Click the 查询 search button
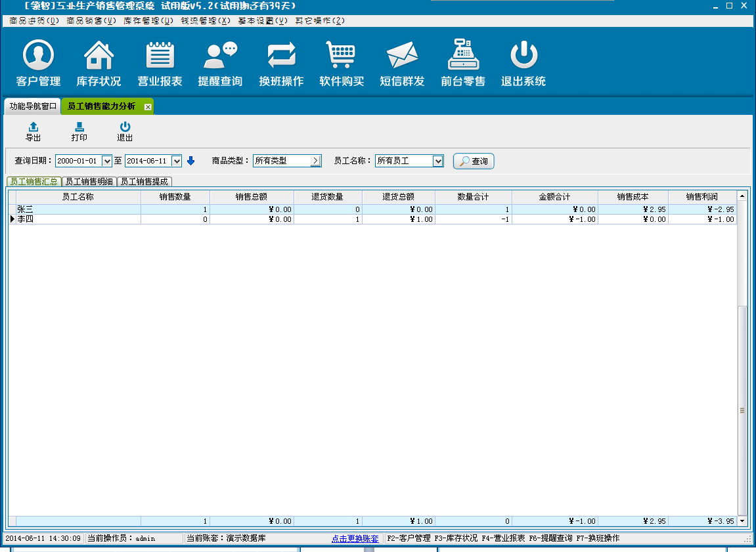This screenshot has height=552, width=756. coord(474,161)
